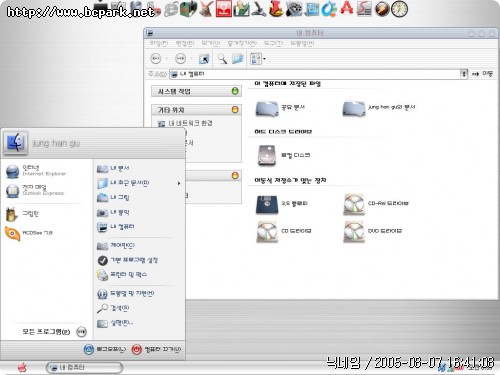The width and height of the screenshot is (500, 375).
Task: Open the 즐겨찾기(A) menu
Action: 242,43
